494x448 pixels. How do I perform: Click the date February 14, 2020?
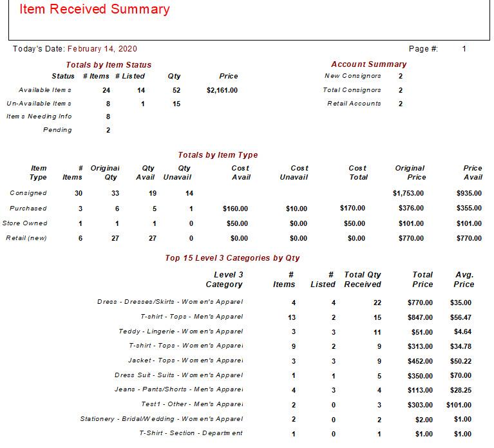(102, 49)
